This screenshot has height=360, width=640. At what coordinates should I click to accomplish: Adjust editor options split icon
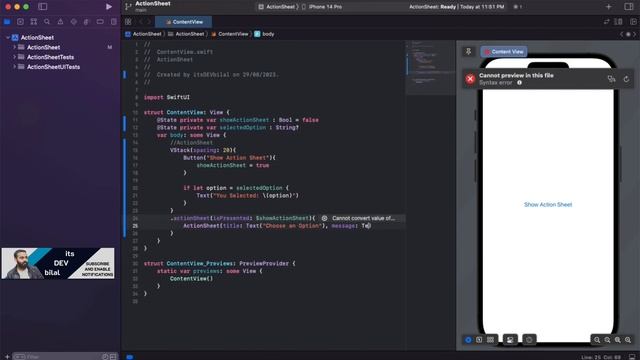[619, 22]
